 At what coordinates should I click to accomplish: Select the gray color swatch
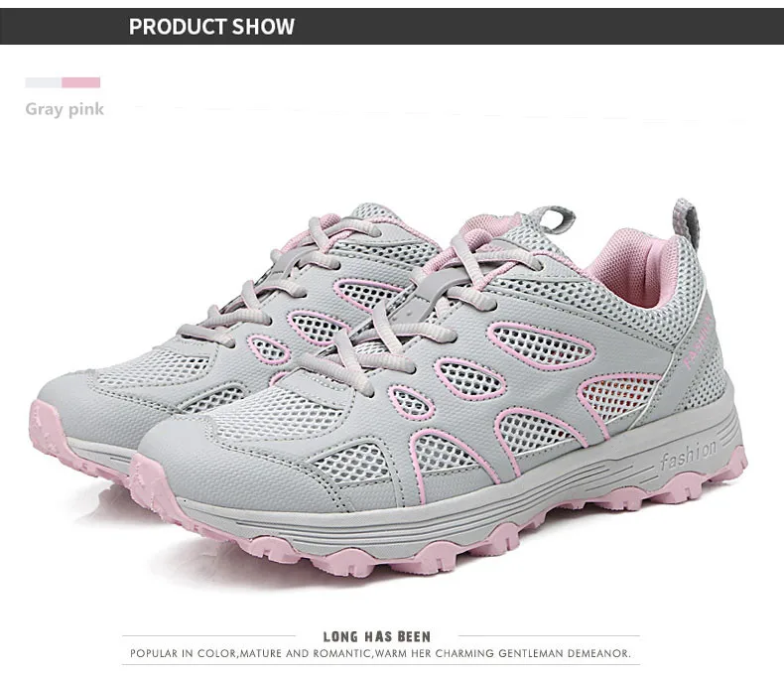coord(44,82)
